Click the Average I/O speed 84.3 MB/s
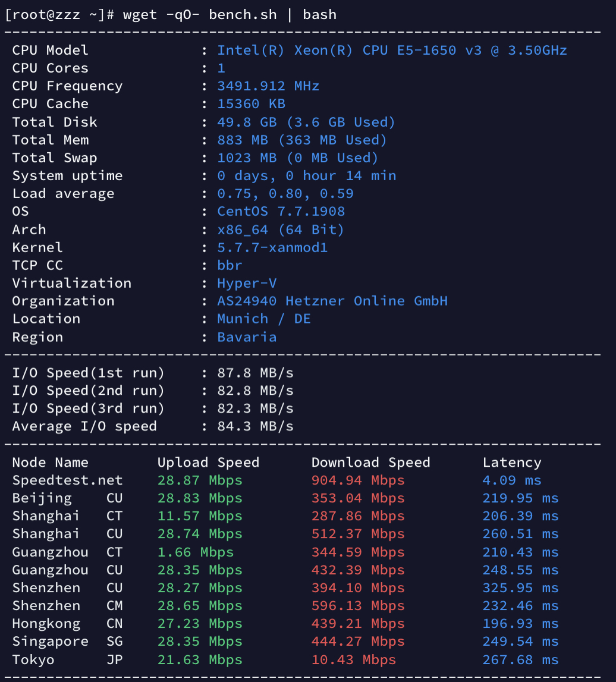Image resolution: width=616 pixels, height=682 pixels. [x=255, y=426]
